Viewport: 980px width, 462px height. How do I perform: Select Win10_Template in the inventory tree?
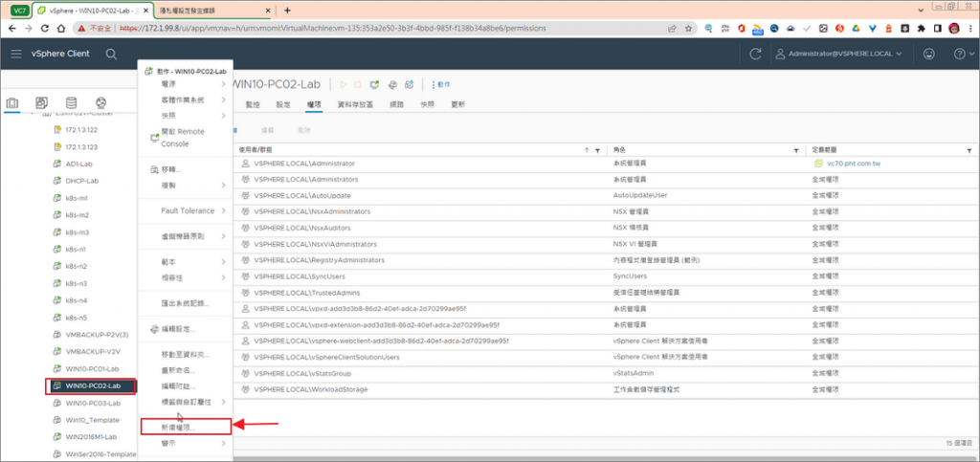click(x=92, y=420)
